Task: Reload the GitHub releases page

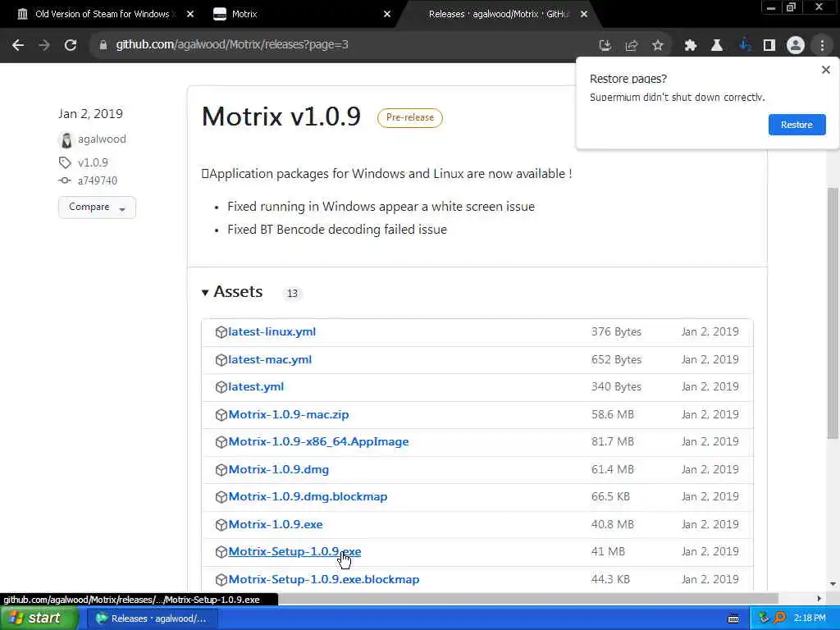Action: [x=71, y=45]
